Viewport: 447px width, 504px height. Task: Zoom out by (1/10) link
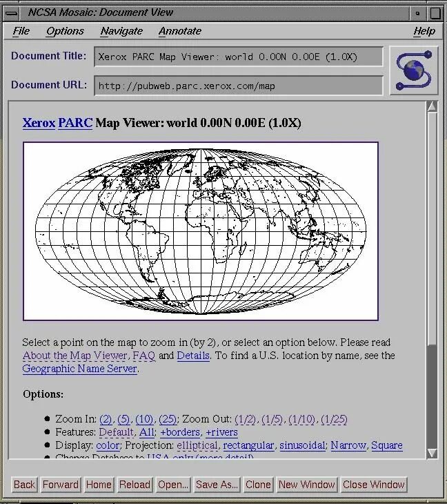(x=302, y=419)
